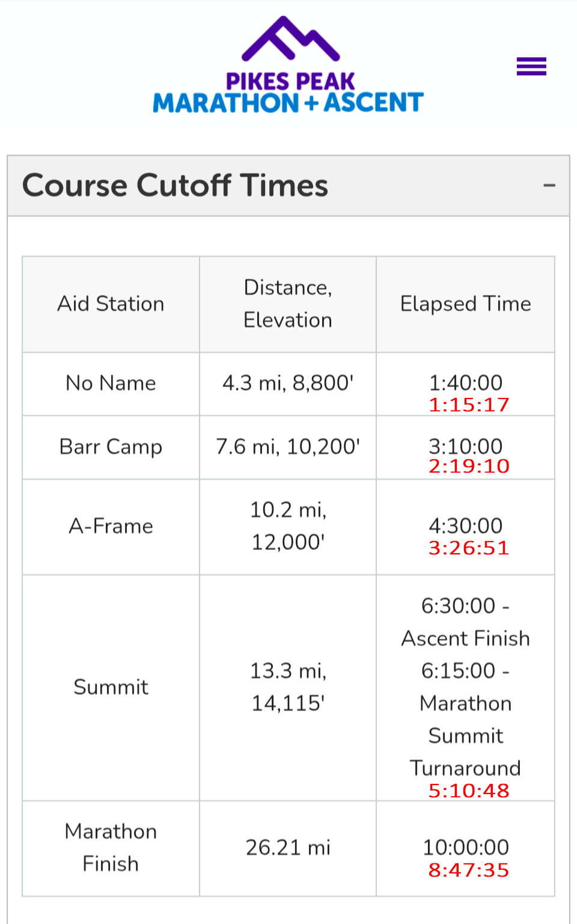Collapse the Course Cutoff Times section
577x924 pixels.
click(x=549, y=185)
